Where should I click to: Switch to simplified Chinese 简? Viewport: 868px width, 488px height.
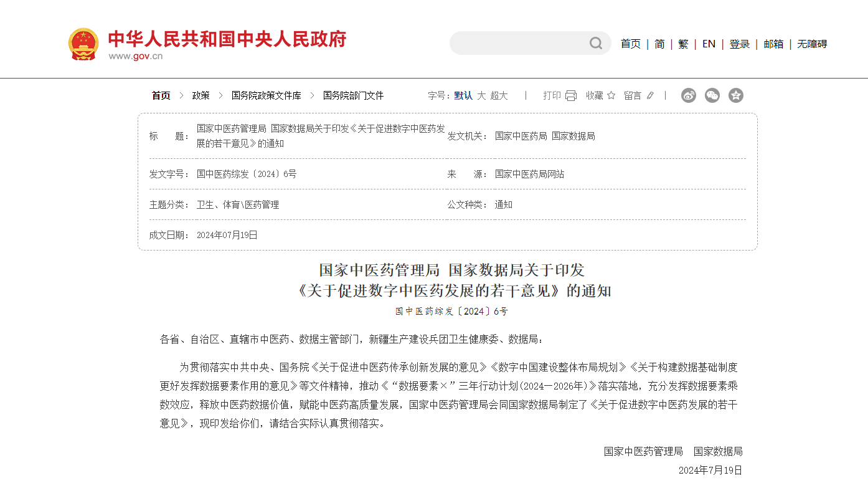(659, 44)
